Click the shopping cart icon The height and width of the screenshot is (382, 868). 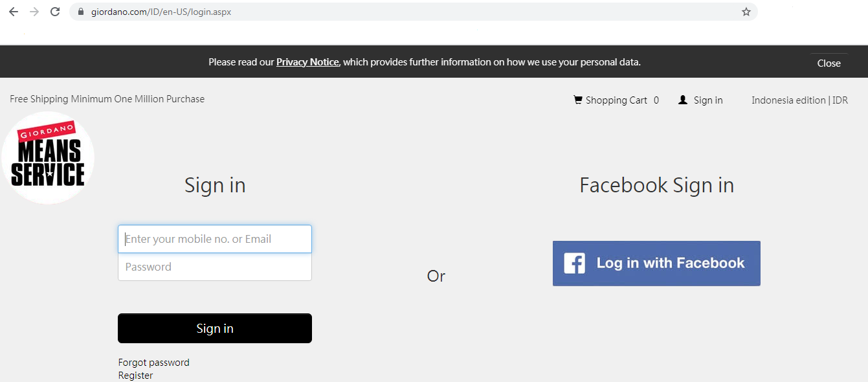[x=577, y=100]
